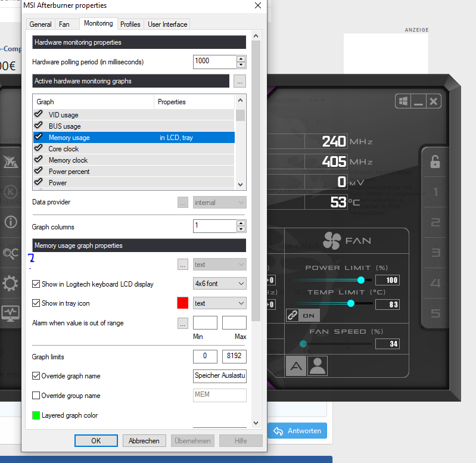
Task: Decrease hardware polling period with down arrow
Action: click(241, 65)
